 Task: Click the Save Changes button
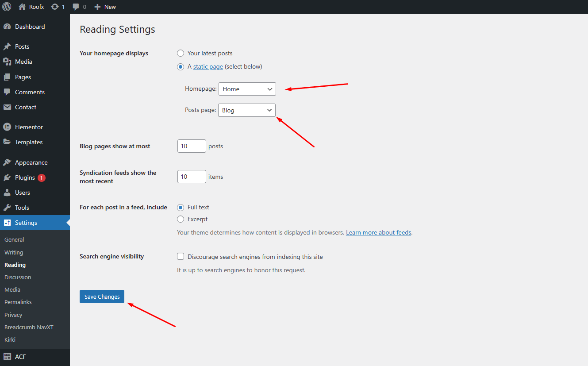tap(102, 297)
